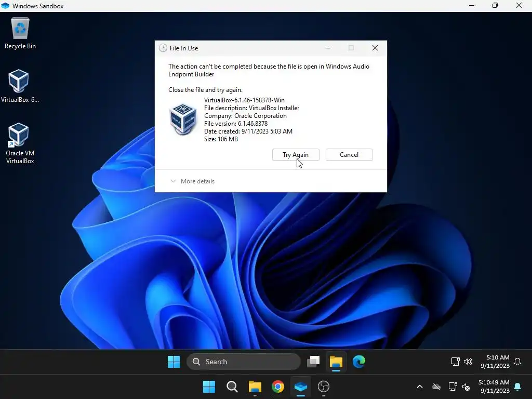Image resolution: width=532 pixels, height=399 pixels.
Task: Click the text Size: 106 MB
Action: pyautogui.click(x=221, y=139)
